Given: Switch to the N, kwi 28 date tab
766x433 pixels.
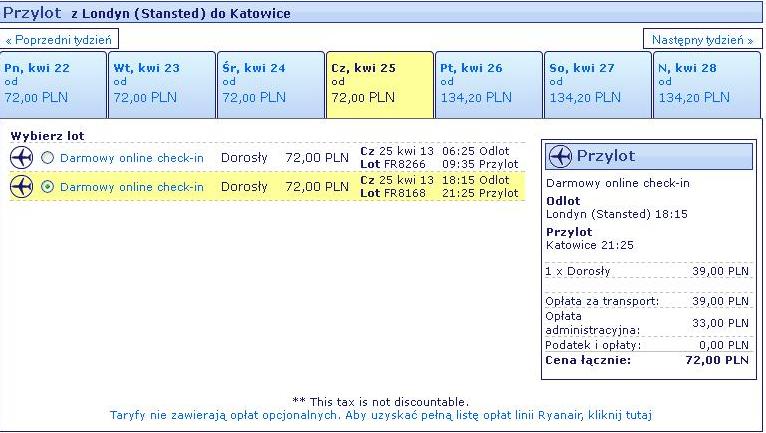Looking at the screenshot, I should [707, 85].
